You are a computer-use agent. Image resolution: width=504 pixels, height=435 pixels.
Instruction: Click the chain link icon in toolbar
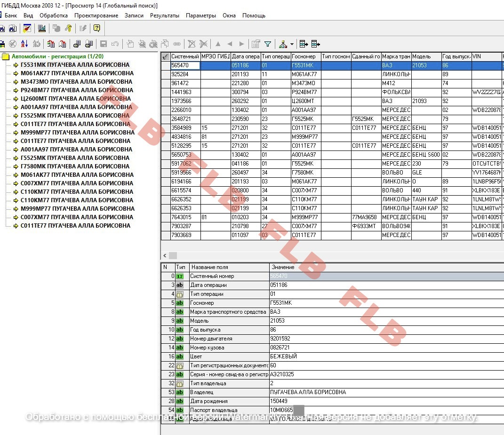pyautogui.click(x=177, y=44)
